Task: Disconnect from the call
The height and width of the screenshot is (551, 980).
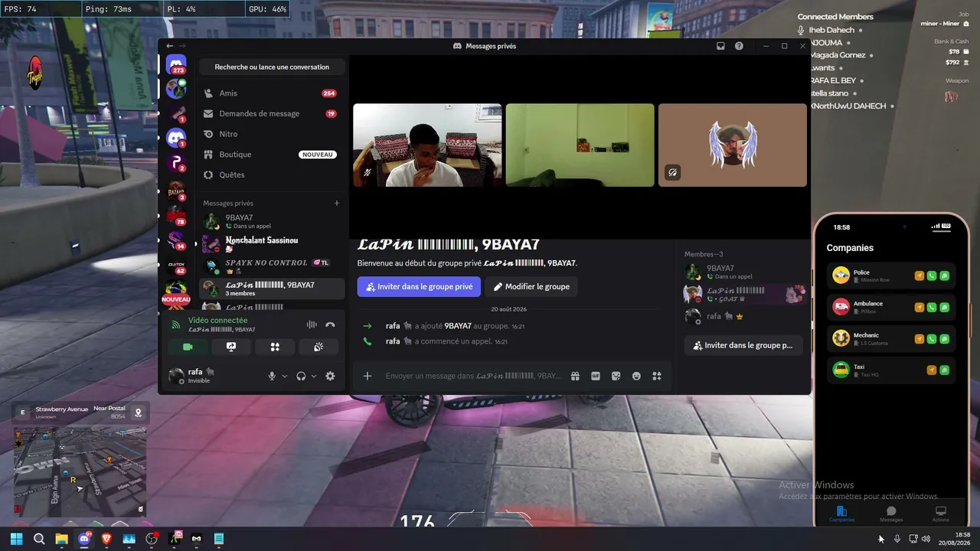Action: [x=330, y=324]
